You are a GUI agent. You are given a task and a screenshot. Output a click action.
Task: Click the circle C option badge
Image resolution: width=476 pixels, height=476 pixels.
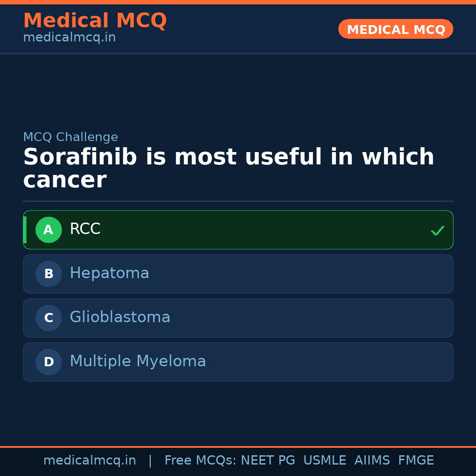pos(48,318)
